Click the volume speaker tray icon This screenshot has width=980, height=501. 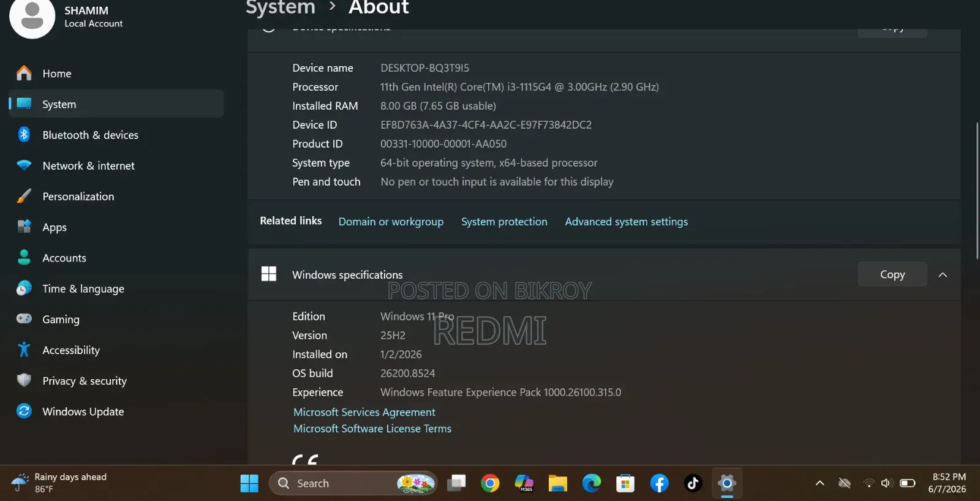pos(886,483)
